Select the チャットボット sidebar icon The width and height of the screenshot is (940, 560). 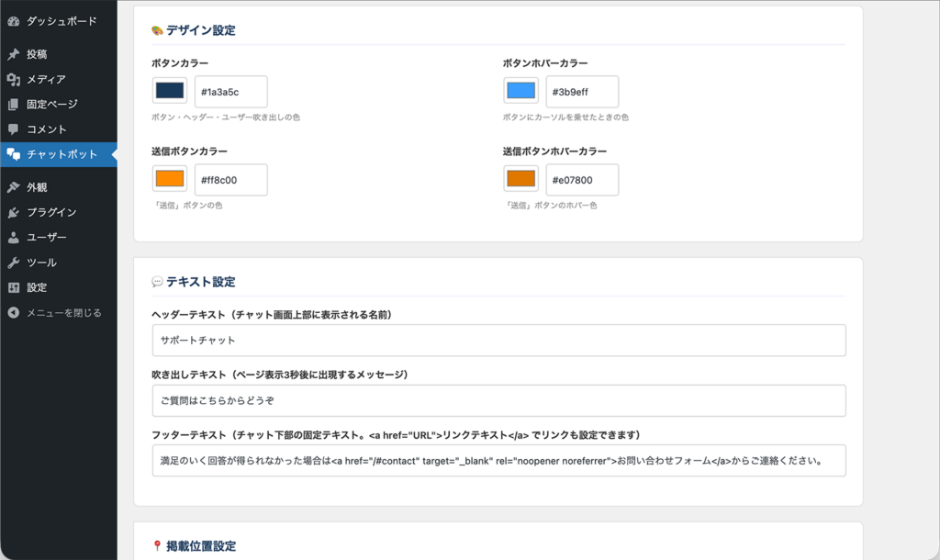coord(12,155)
